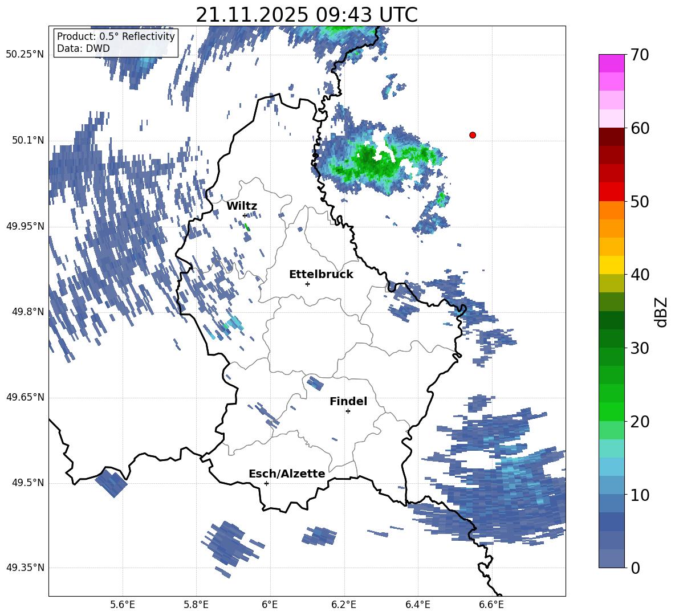Click the 20 dBZ colorbar label
This screenshot has height=616, width=675.
click(x=640, y=421)
